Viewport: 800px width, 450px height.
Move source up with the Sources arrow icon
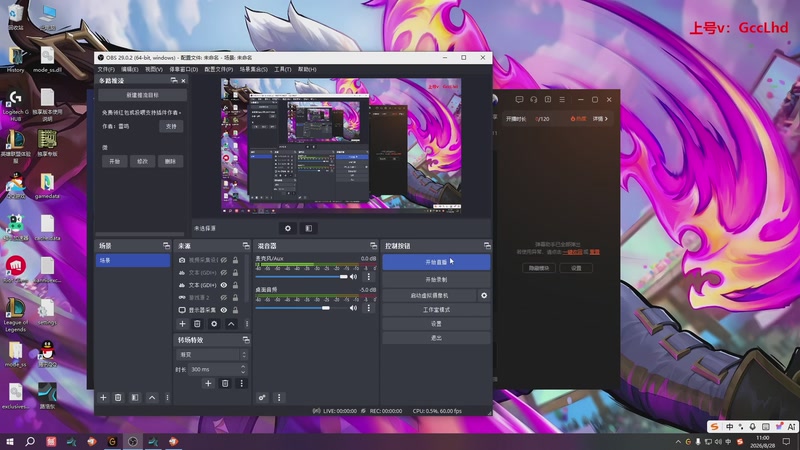pos(231,323)
